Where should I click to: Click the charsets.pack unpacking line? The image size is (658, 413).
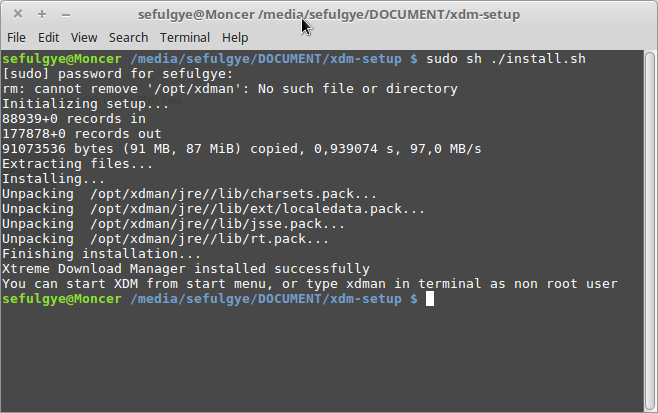pos(190,194)
